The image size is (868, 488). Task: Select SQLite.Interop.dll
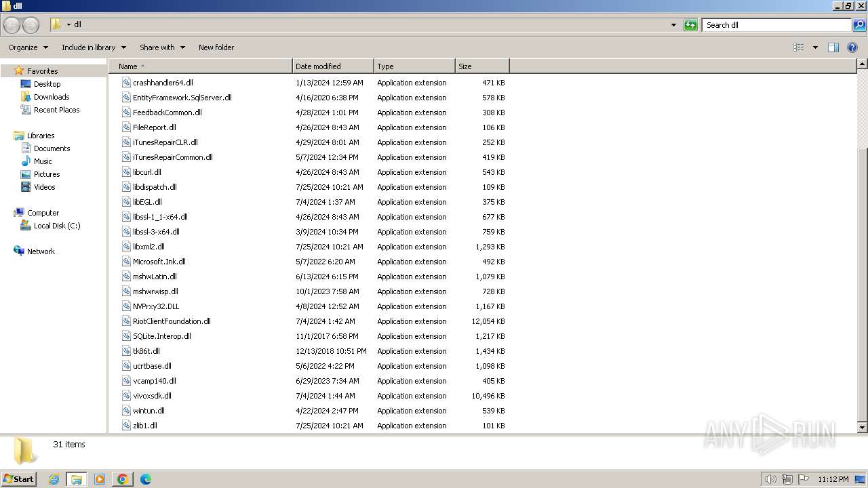click(x=162, y=336)
